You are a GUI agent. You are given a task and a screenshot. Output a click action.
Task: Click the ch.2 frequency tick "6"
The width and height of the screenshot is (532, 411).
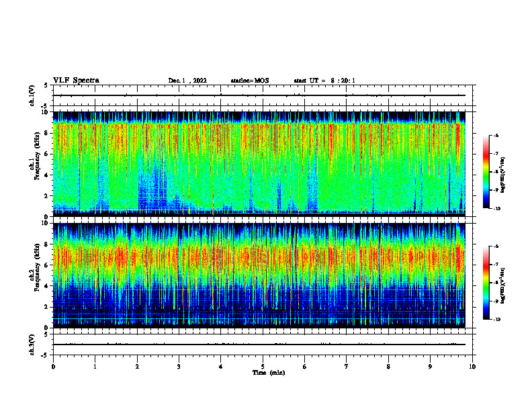[47, 265]
